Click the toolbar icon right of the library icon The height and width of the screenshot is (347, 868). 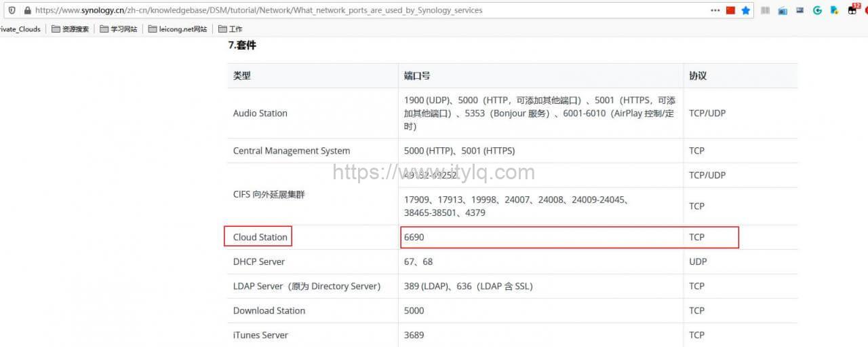(x=783, y=11)
